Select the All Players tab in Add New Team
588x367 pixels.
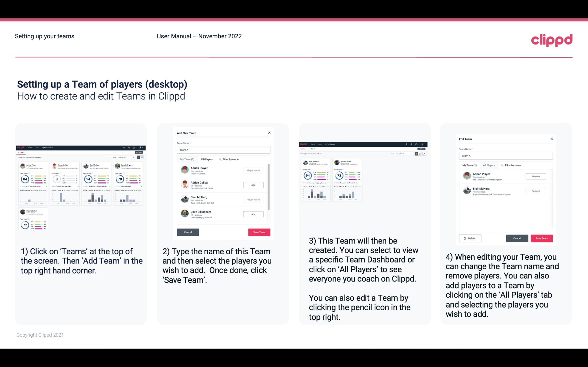[207, 159]
